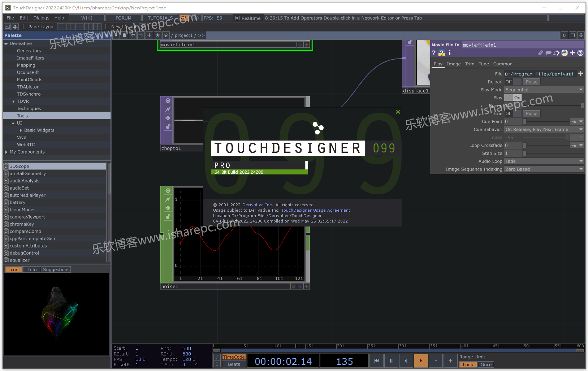588x371 pixels.
Task: Click the plus icon in parameter header
Action: [x=572, y=53]
